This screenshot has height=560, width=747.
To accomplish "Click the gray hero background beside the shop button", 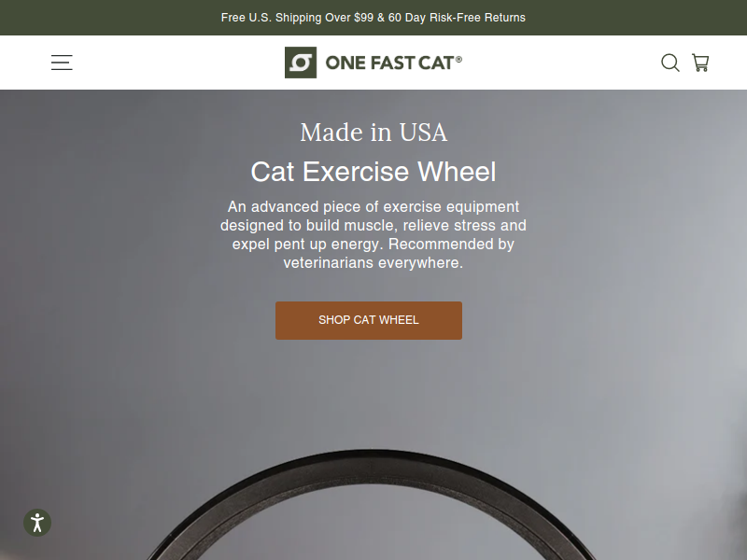I will pyautogui.click(x=571, y=320).
